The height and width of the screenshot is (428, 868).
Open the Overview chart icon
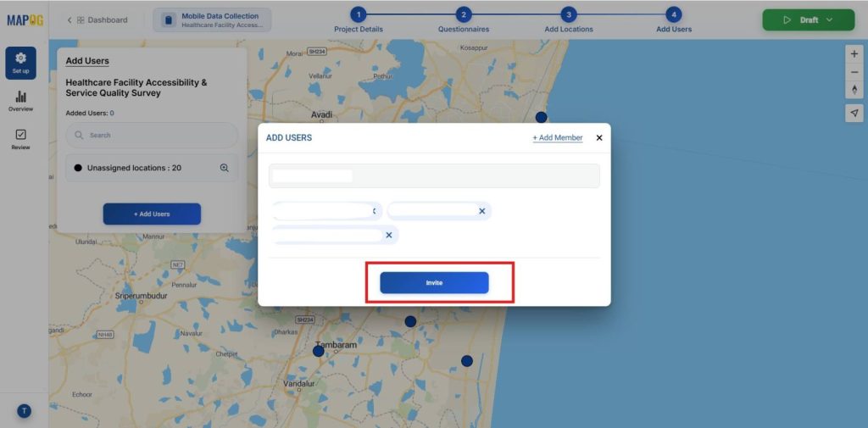coord(20,101)
